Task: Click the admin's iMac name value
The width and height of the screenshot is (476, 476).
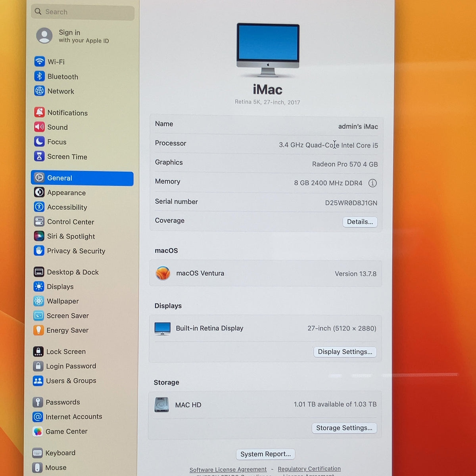Action: coord(358,127)
